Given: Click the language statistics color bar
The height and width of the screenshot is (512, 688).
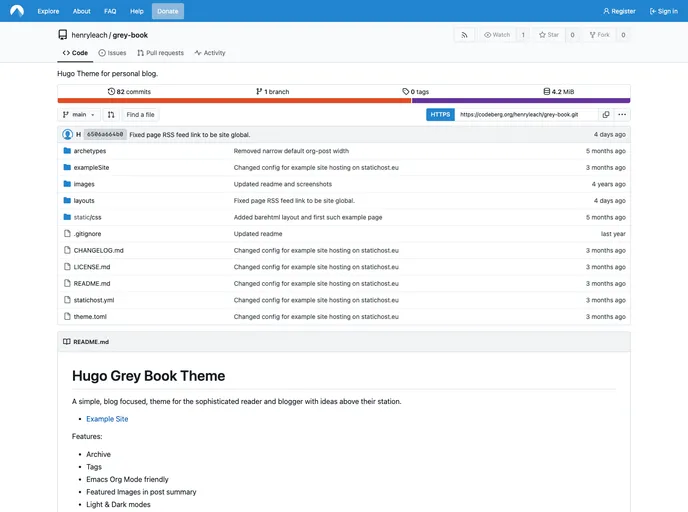Looking at the screenshot, I should point(343,100).
